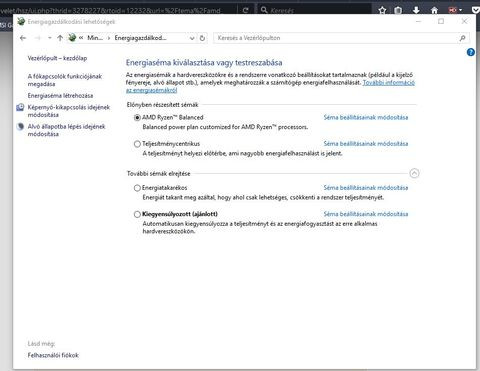
Task: Click the bookmark star in browser window
Action: click(382, 10)
